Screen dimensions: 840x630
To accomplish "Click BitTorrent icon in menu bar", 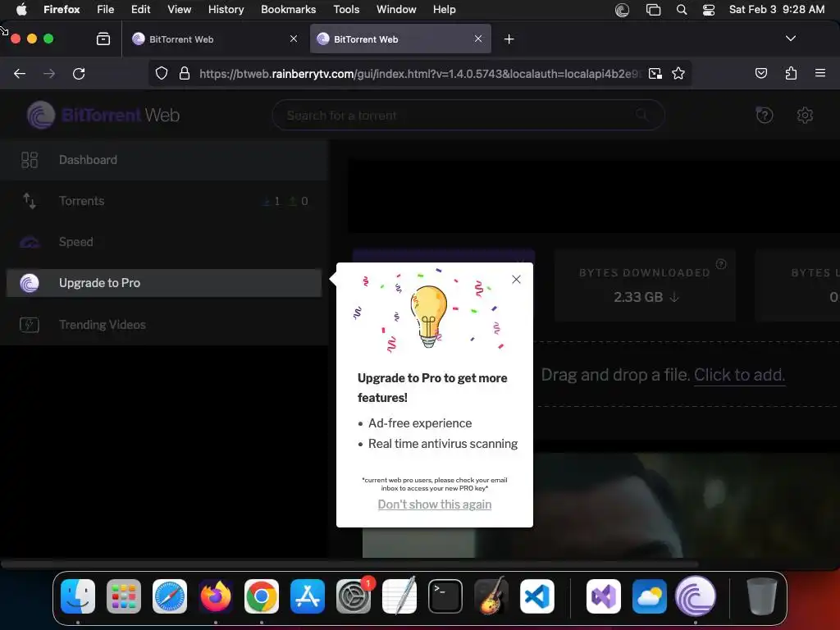I will [622, 10].
